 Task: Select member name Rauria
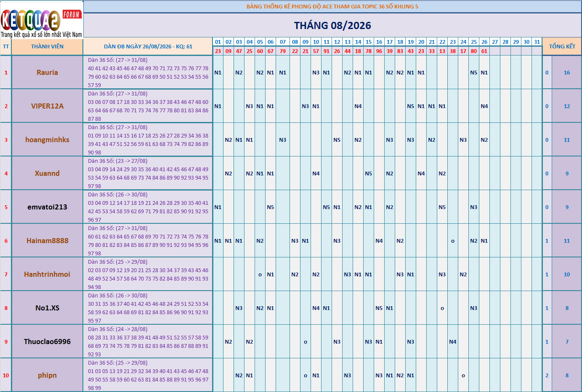click(47, 72)
